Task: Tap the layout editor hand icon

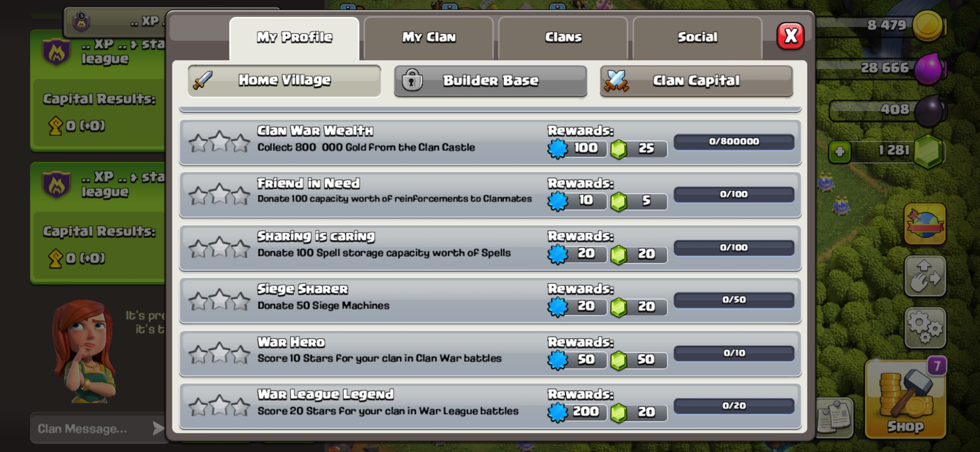Action: [925, 276]
